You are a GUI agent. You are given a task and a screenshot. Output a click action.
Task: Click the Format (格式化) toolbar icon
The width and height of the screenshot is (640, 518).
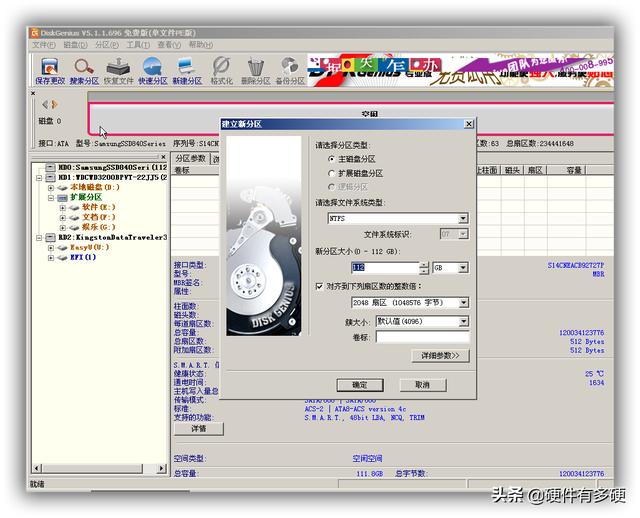click(x=221, y=70)
